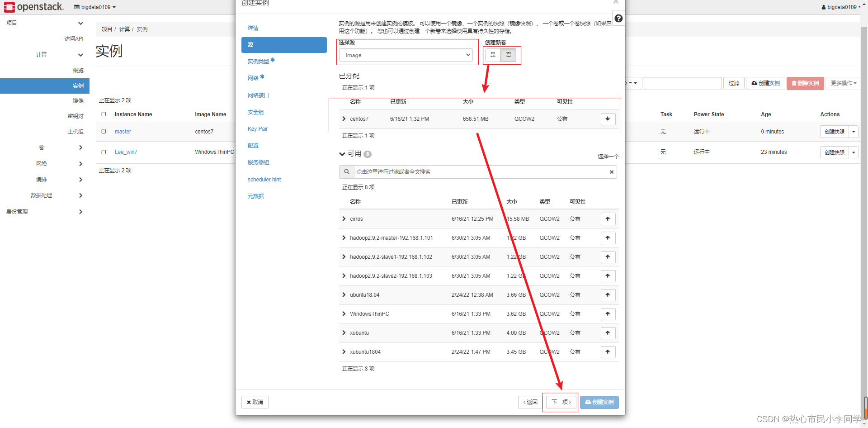The image size is (868, 428).
Task: Check the Lee_win7 instance checkbox
Action: [x=104, y=152]
